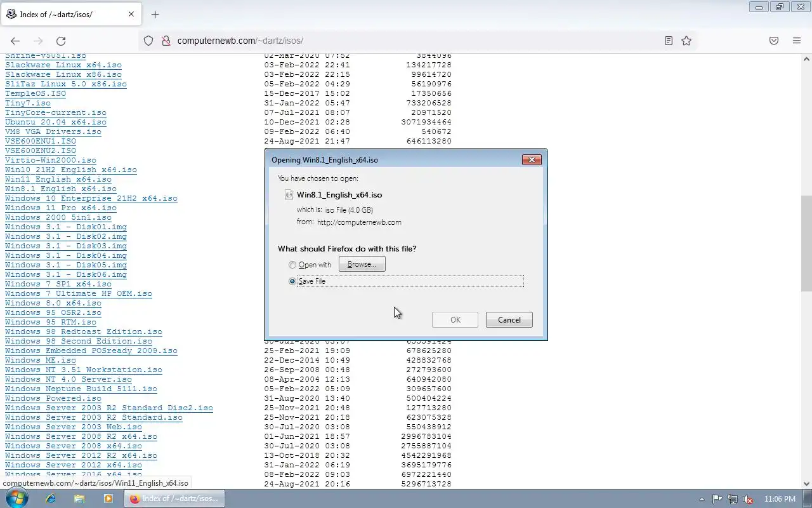This screenshot has width=812, height=508.
Task: Click the OK button in dialog
Action: [455, 319]
